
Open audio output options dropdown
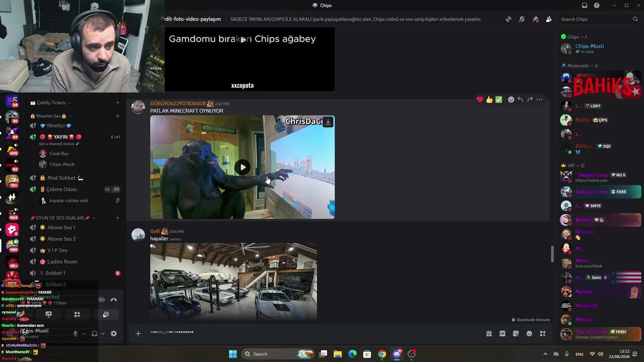(103, 333)
